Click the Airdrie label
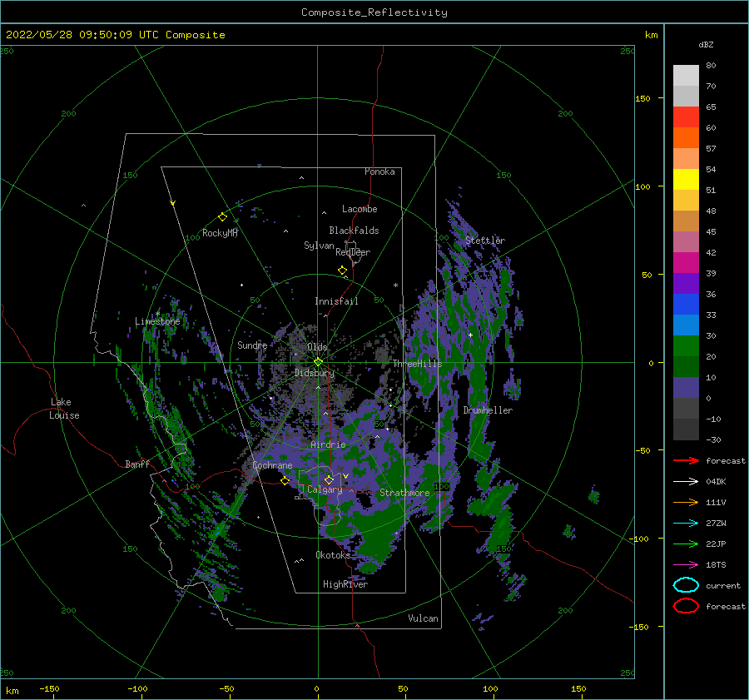This screenshot has height=700, width=749. point(328,444)
